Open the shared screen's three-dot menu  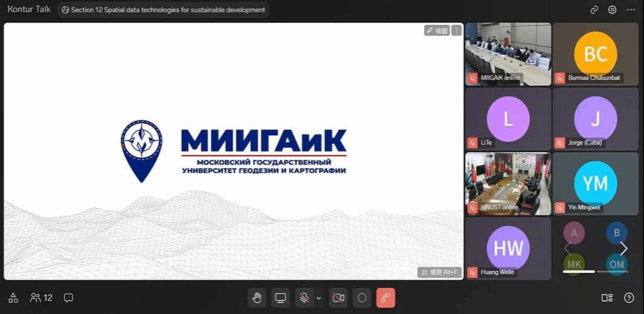tap(457, 30)
